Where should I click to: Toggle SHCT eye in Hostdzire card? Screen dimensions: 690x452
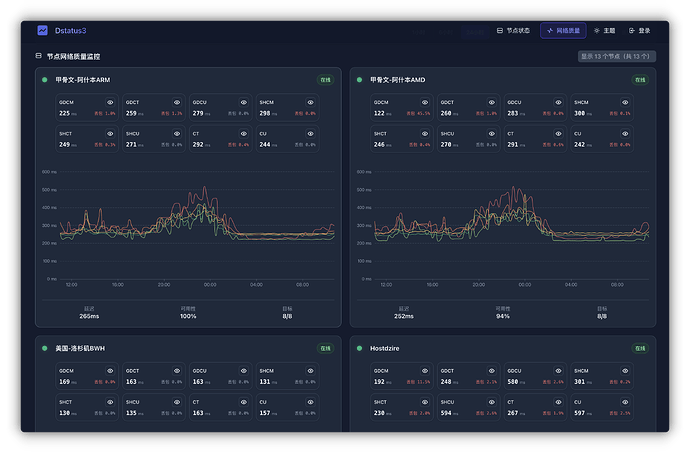point(425,402)
